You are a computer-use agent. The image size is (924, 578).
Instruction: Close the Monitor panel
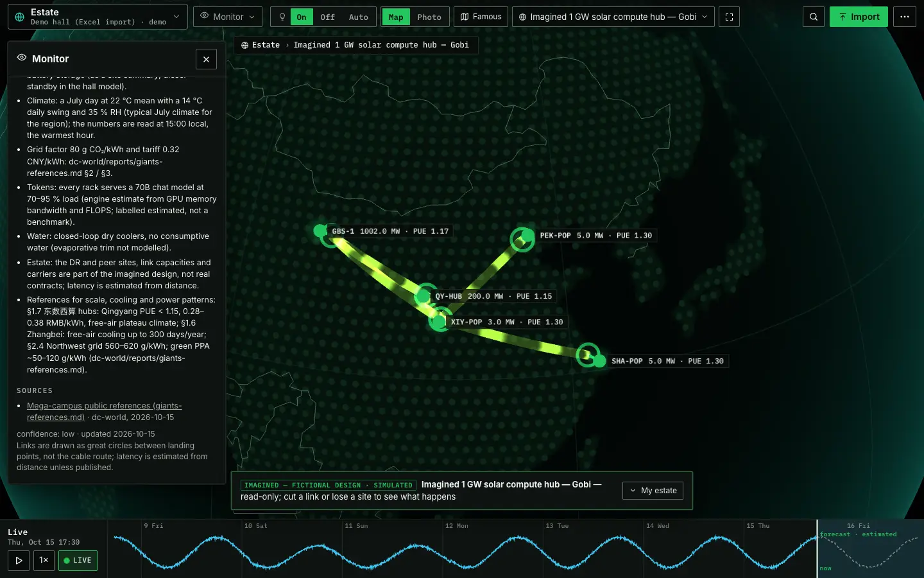[206, 59]
